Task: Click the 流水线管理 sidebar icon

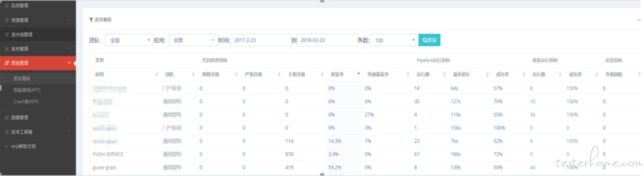Action: [x=6, y=34]
